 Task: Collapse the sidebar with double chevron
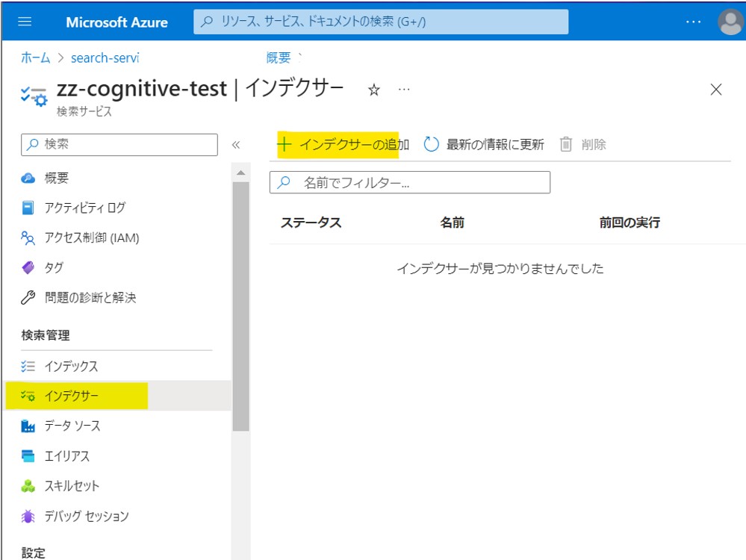pos(235,145)
